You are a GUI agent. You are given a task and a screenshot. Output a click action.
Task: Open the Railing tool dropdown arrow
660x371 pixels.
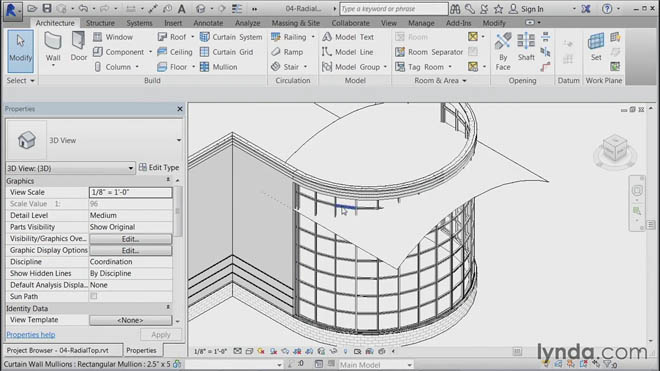click(313, 37)
